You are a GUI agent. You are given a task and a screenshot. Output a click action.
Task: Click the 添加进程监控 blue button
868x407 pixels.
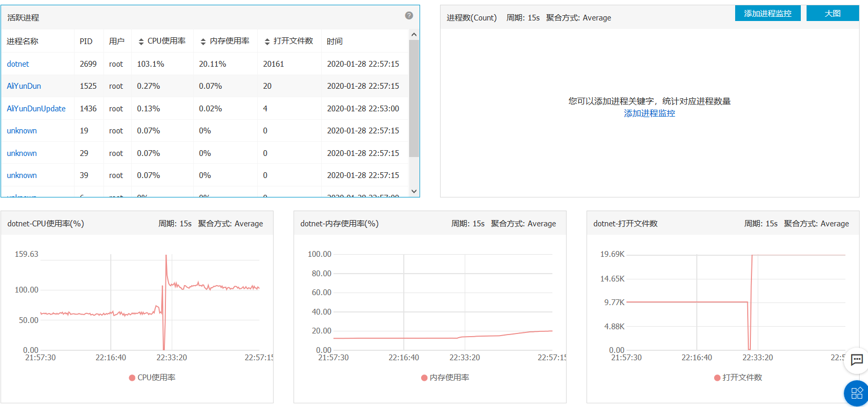point(768,13)
